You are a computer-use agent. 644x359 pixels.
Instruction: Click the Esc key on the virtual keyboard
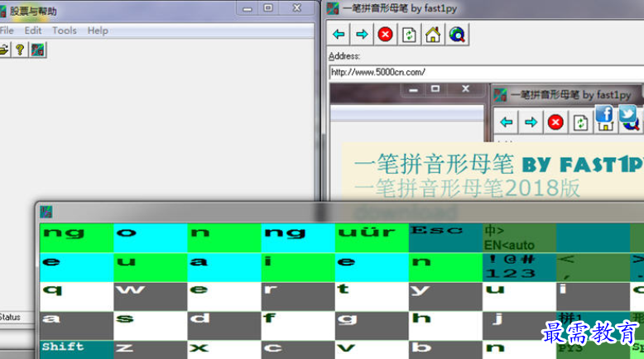[x=445, y=238]
